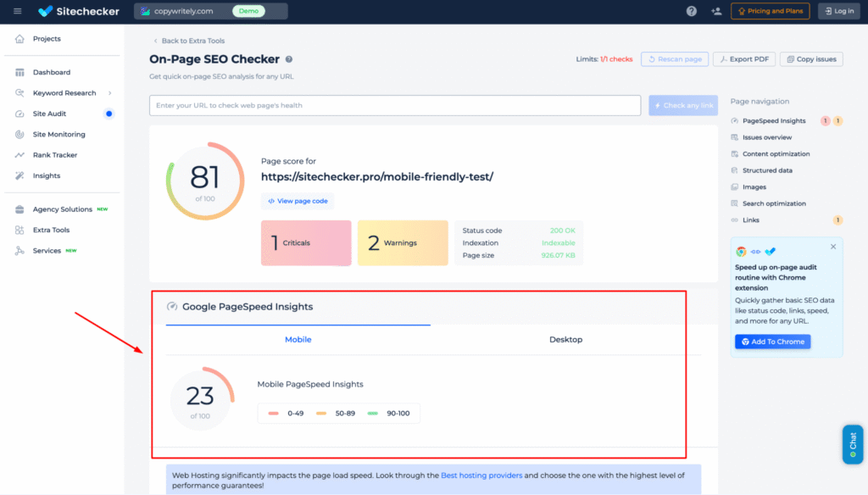This screenshot has height=495, width=868.
Task: Click the green 90-100 legend swatch
Action: pos(373,413)
